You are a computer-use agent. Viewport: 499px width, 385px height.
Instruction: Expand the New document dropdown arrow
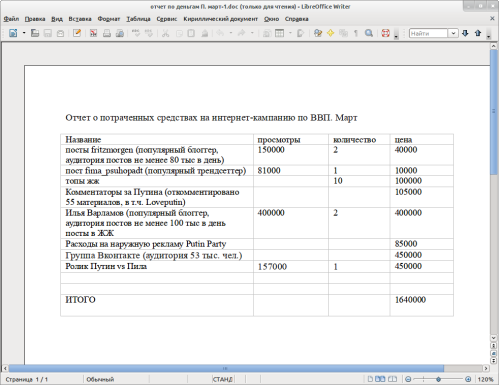pos(24,33)
